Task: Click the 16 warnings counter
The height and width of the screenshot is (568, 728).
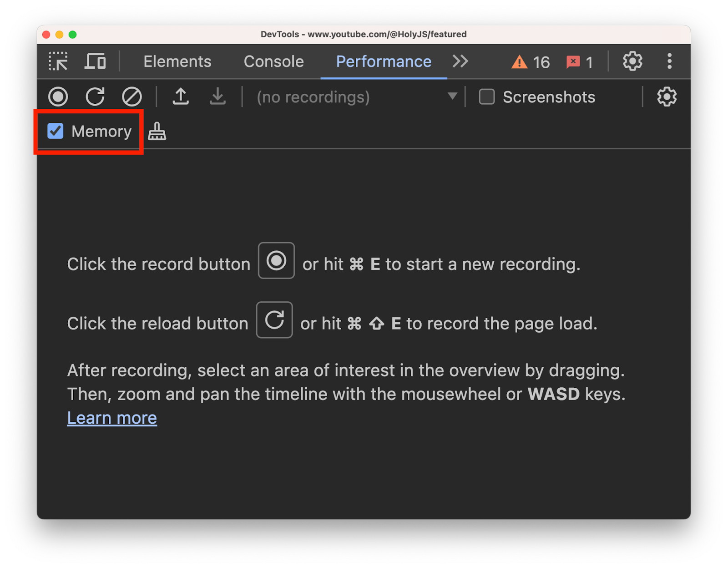Action: 531,62
